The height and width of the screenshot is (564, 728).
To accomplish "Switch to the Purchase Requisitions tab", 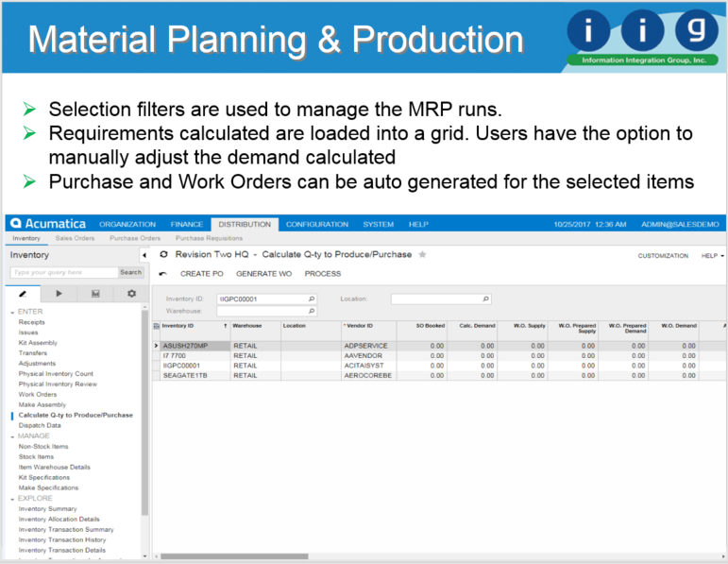I will (209, 238).
